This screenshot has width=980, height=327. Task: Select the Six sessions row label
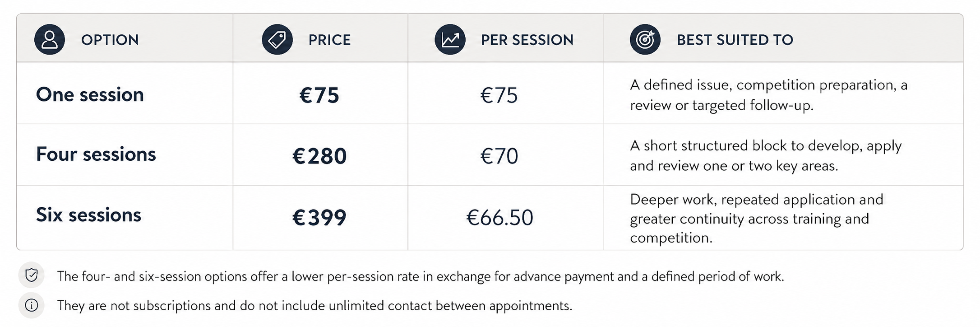click(88, 215)
